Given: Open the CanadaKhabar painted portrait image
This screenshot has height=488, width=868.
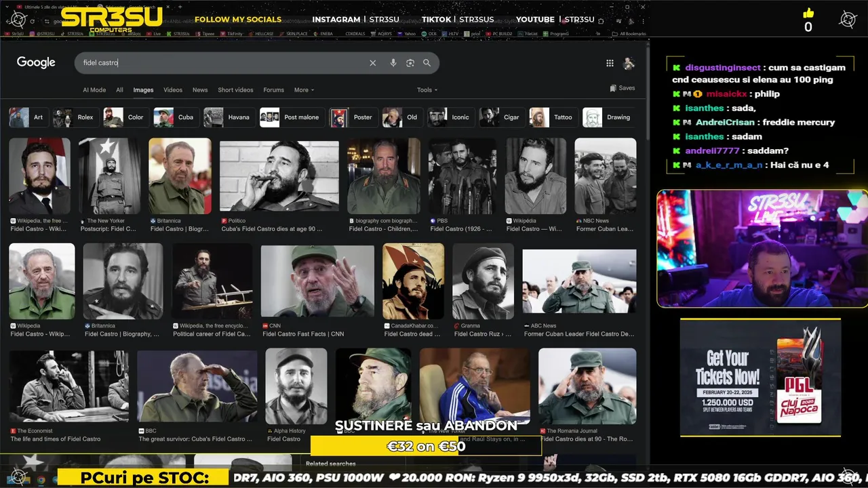Looking at the screenshot, I should point(413,281).
